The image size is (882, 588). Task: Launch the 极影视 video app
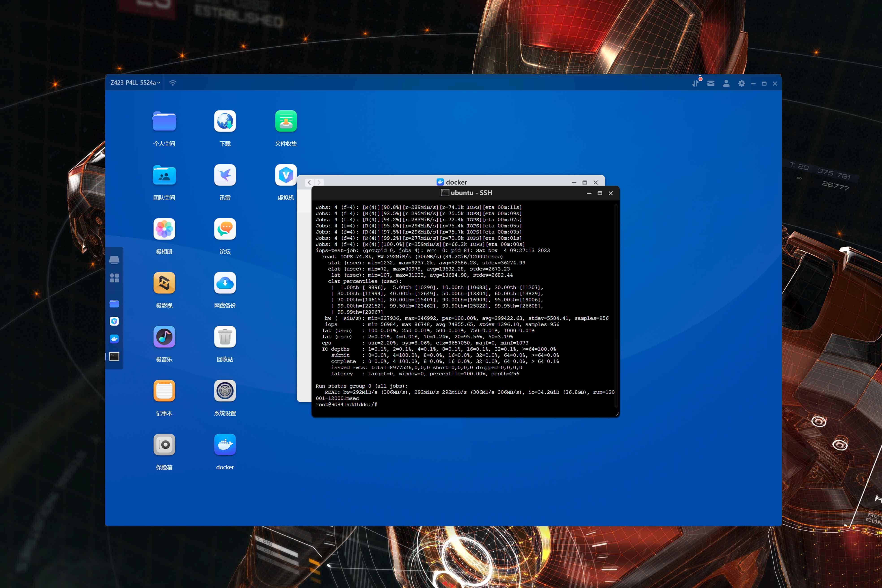(164, 283)
